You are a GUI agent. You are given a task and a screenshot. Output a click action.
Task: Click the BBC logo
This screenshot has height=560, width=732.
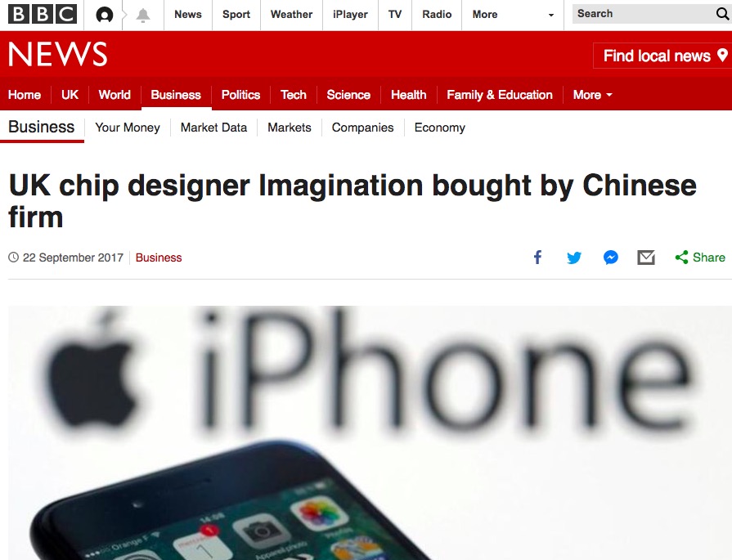[x=43, y=14]
